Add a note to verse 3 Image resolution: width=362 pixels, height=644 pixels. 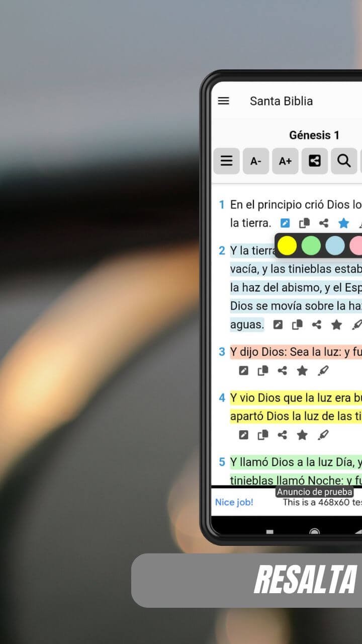point(243,371)
